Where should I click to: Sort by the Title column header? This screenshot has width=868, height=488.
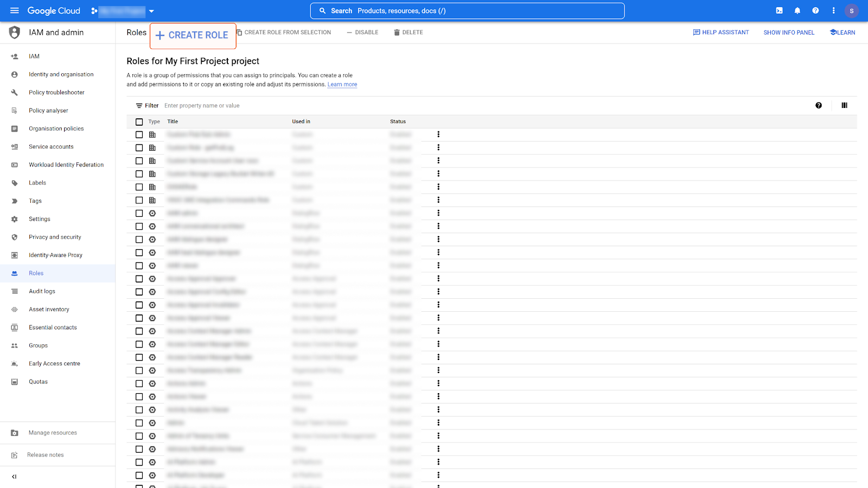173,122
